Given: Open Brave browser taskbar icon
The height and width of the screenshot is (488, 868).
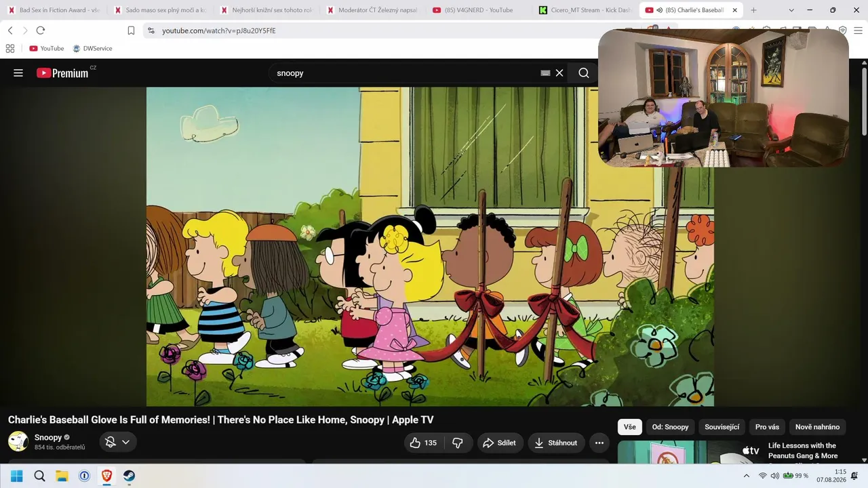Looking at the screenshot, I should point(106,476).
